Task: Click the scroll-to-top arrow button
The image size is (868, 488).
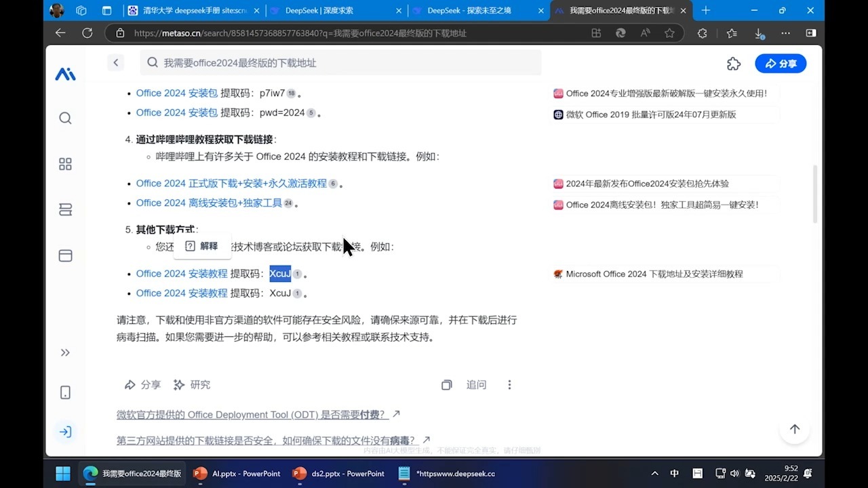Action: tap(795, 429)
